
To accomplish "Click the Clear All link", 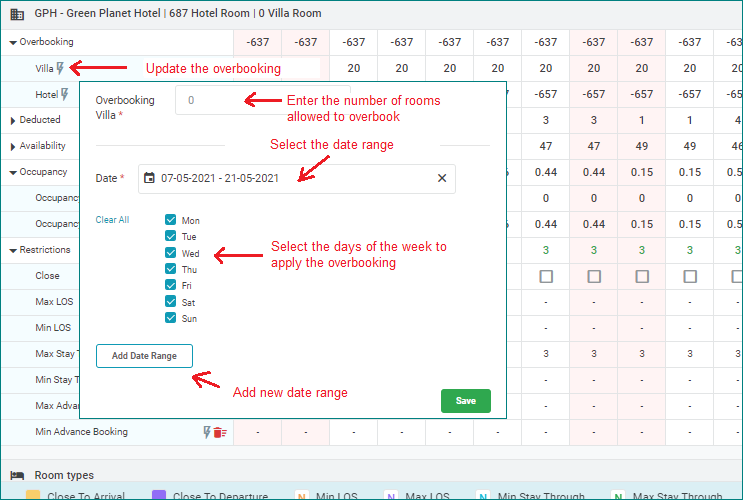I will (112, 220).
